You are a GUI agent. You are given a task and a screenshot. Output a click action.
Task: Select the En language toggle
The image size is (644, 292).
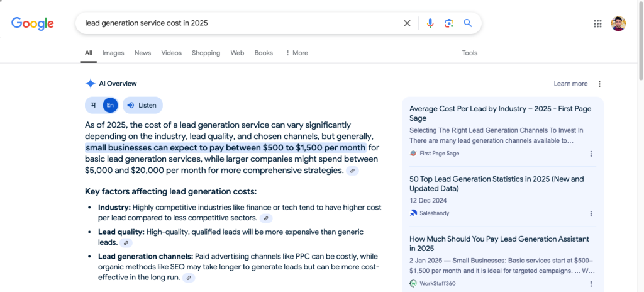tap(110, 105)
